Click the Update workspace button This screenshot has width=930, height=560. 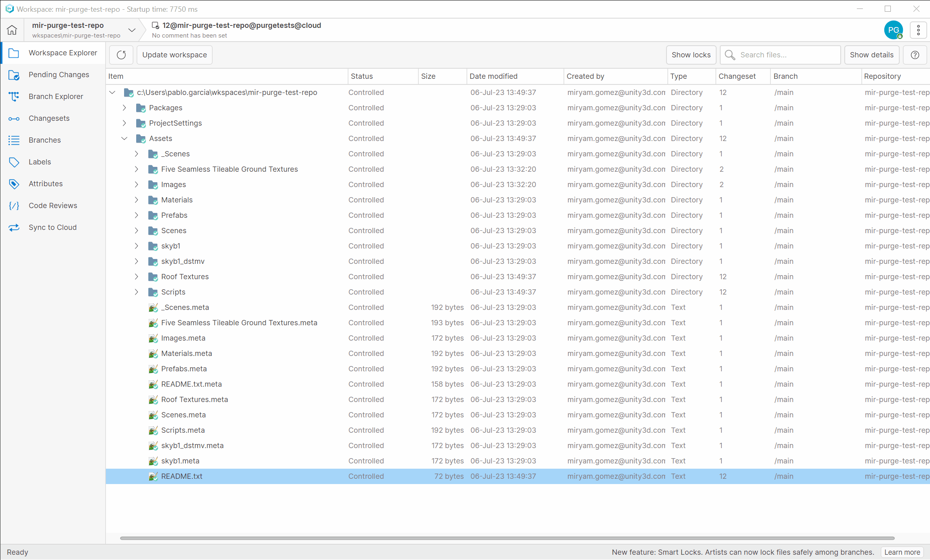tap(174, 55)
